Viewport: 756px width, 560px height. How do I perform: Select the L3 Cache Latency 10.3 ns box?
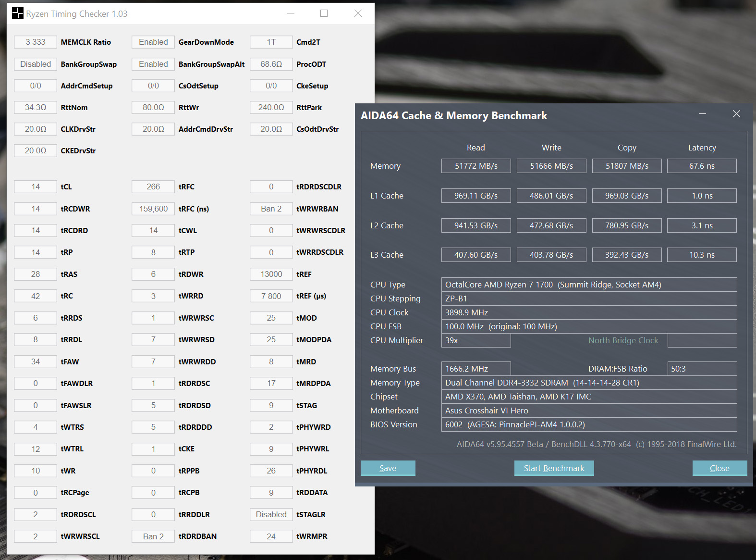coord(702,255)
